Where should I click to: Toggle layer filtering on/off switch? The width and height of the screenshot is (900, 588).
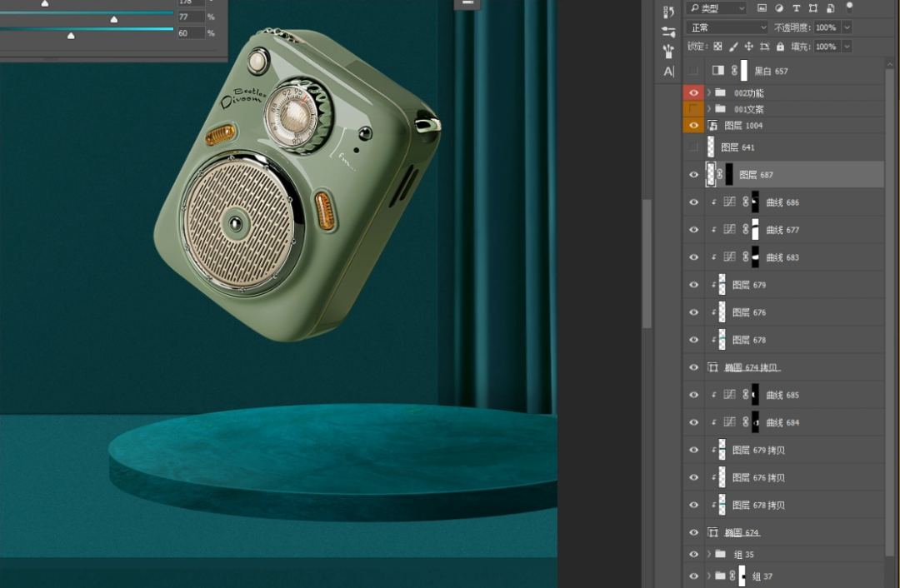point(849,7)
